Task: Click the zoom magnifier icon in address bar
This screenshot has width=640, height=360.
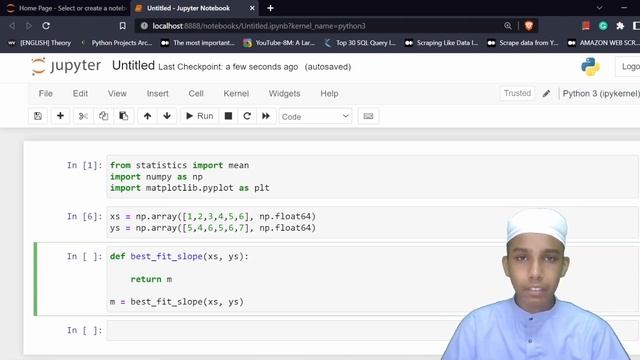Action: coord(508,26)
